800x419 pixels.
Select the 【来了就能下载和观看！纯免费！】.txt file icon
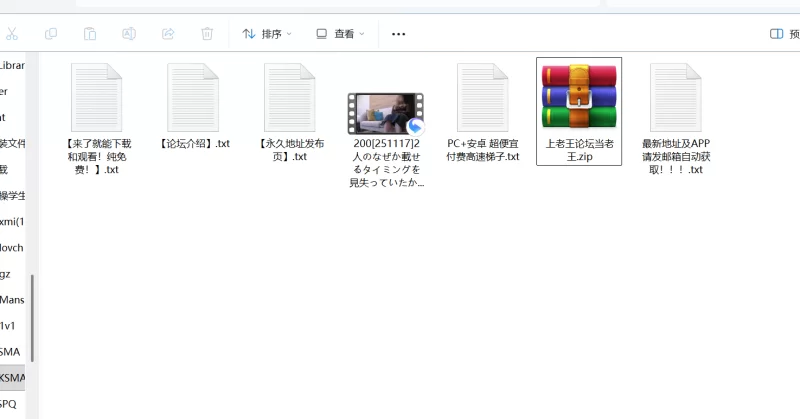tap(96, 97)
